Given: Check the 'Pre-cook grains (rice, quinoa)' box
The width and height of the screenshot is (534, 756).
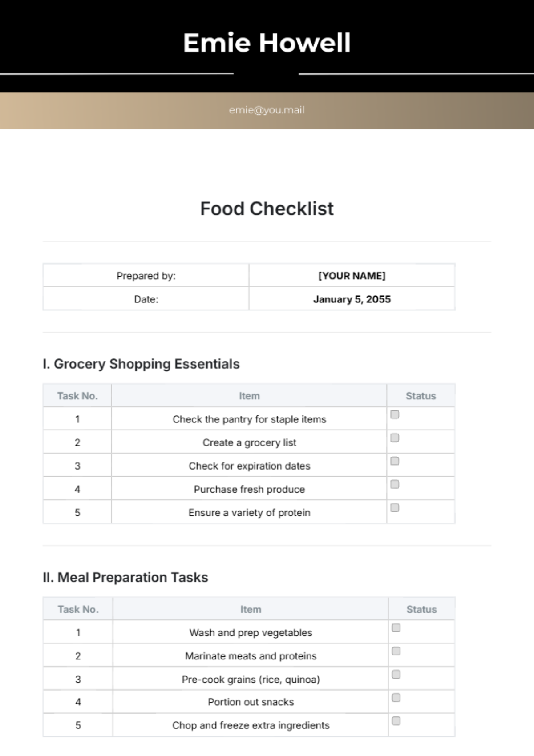Looking at the screenshot, I should pos(396,674).
